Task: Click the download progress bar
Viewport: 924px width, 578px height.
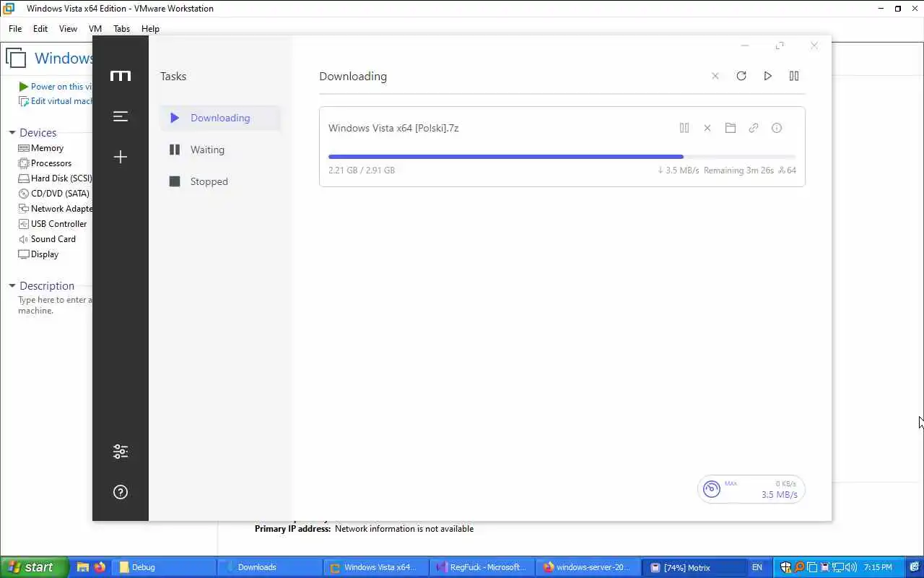Action: pyautogui.click(x=562, y=156)
